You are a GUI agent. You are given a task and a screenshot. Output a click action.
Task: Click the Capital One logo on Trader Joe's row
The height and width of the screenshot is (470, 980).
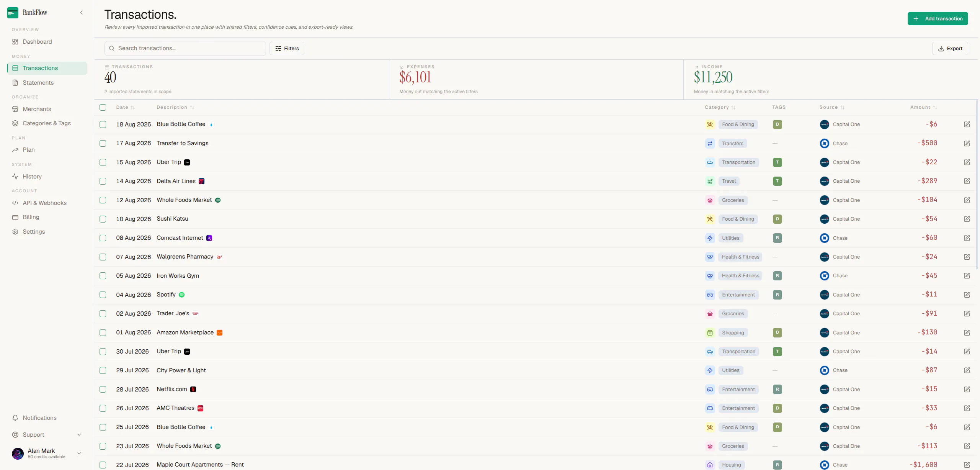(x=824, y=314)
